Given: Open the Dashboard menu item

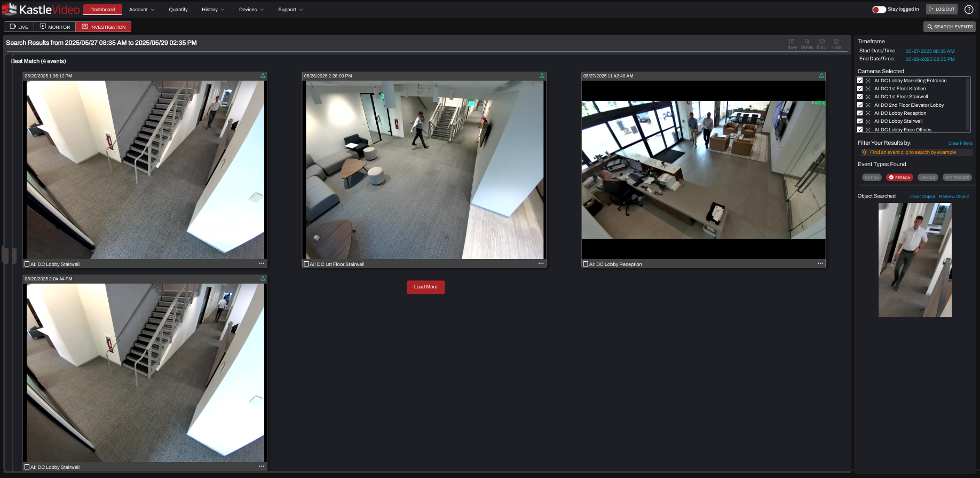Looking at the screenshot, I should 102,10.
